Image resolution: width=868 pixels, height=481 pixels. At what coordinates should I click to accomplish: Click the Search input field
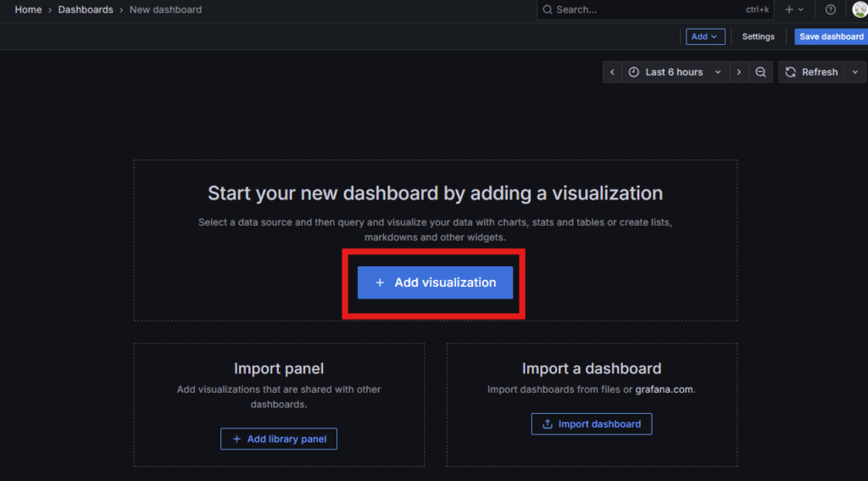coord(655,9)
